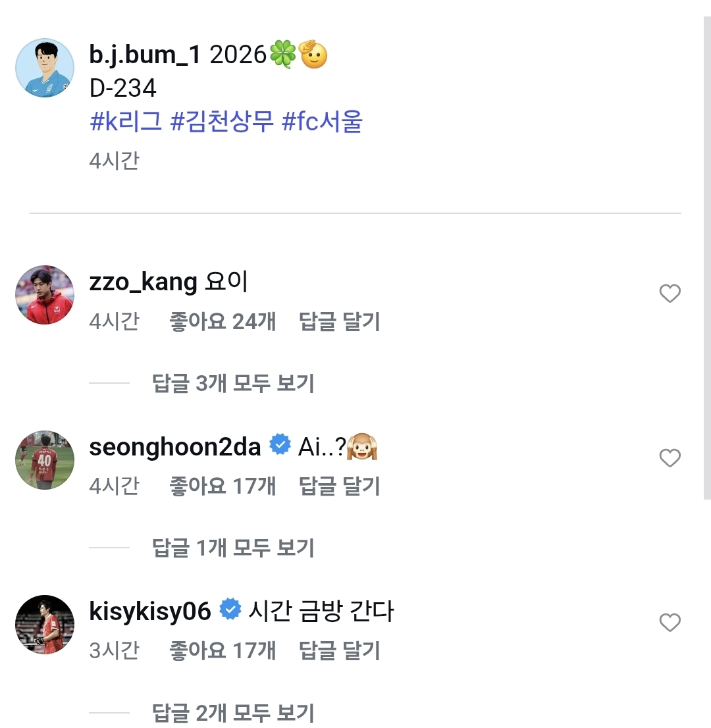
Task: Reply to zzo_kang's comment
Action: [340, 322]
